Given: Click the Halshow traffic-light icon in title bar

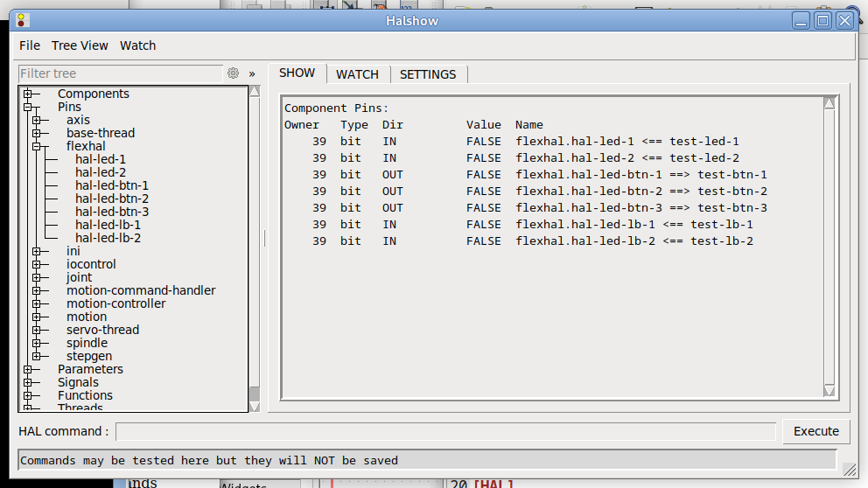Looking at the screenshot, I should coord(22,20).
